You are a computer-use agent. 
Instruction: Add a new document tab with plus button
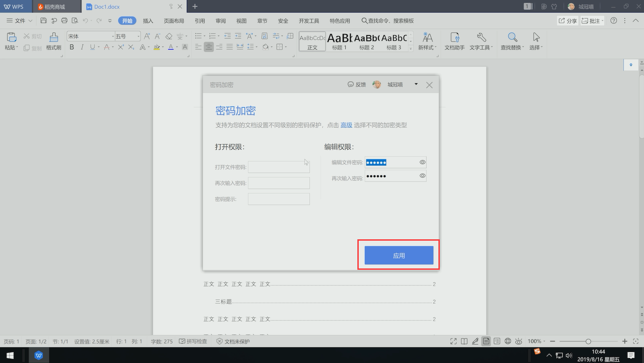point(195,7)
